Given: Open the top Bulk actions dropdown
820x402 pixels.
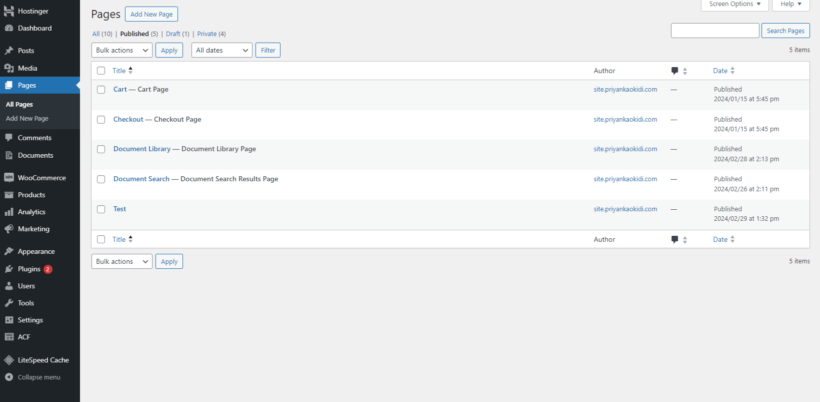Looking at the screenshot, I should (122, 50).
